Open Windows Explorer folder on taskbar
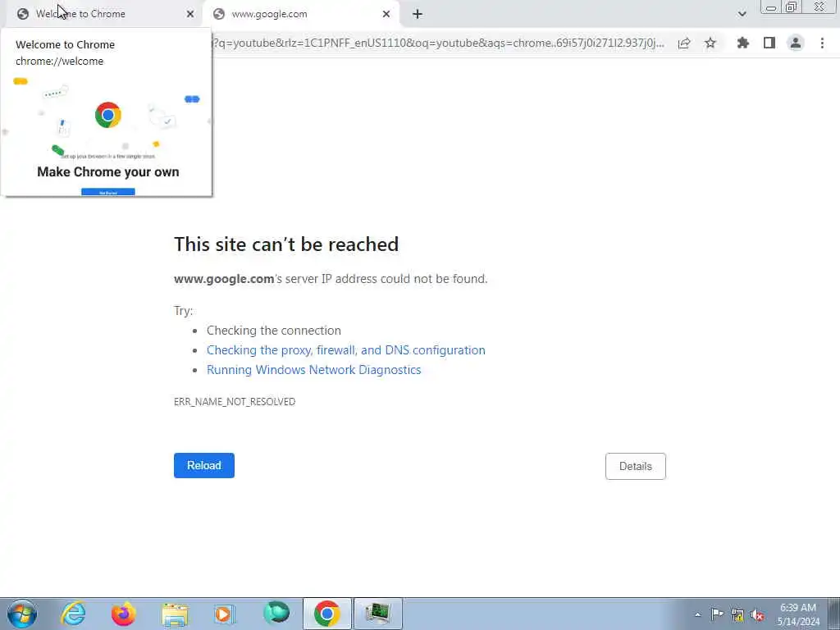840x630 pixels. (175, 614)
